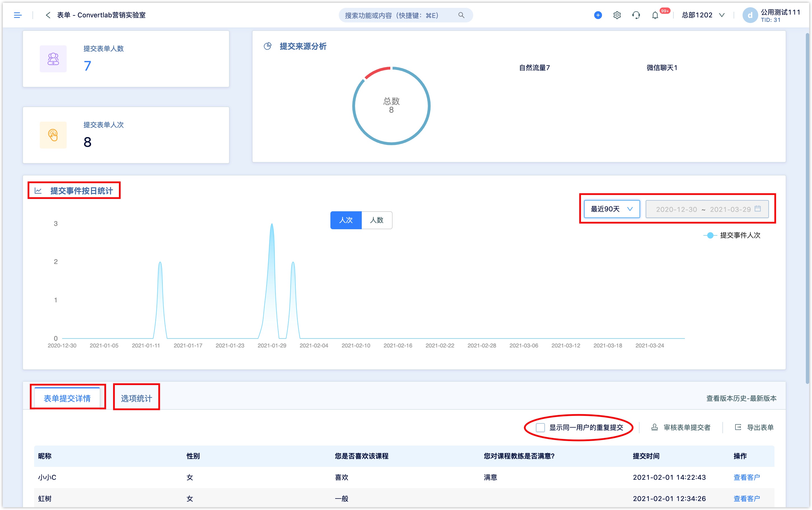Click the blue plus create icon
Viewport: 812px width, 510px height.
tap(598, 15)
